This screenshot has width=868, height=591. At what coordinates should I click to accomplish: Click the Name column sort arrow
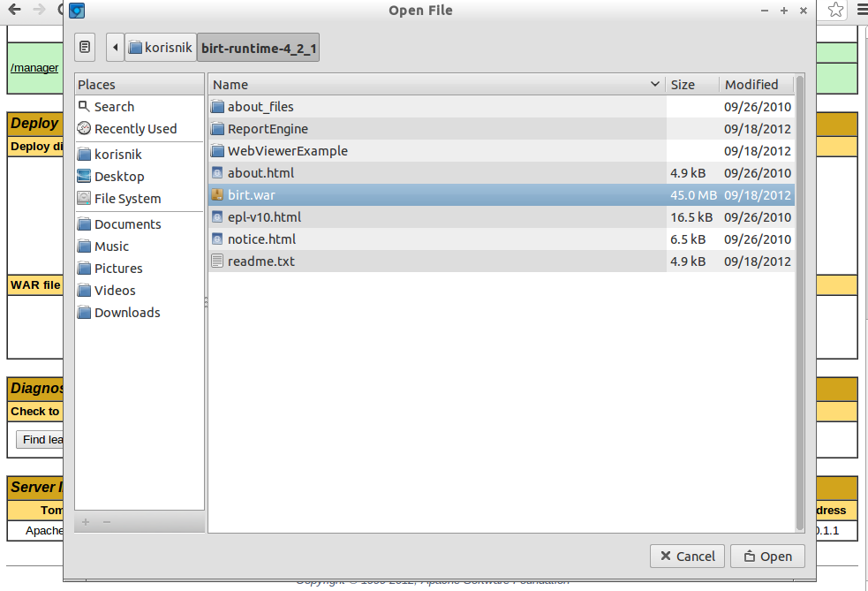[655, 84]
